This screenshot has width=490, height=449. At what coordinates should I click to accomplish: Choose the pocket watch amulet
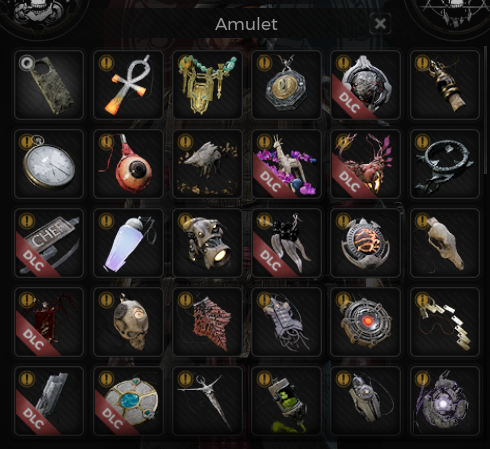pyautogui.click(x=49, y=164)
